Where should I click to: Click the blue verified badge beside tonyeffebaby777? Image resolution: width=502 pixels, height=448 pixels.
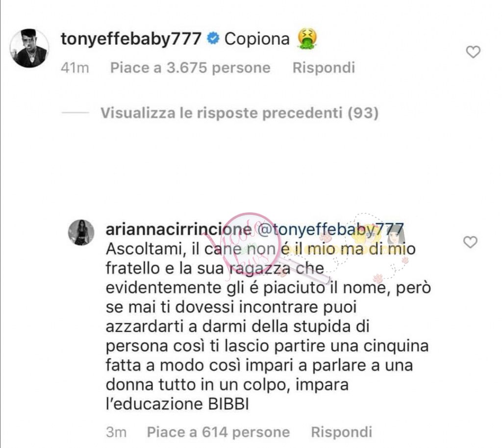click(213, 39)
